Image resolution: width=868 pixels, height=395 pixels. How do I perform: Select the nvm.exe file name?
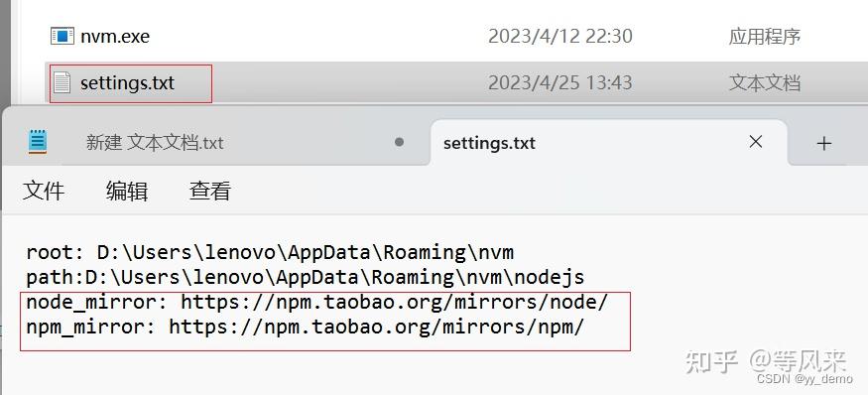(x=115, y=37)
